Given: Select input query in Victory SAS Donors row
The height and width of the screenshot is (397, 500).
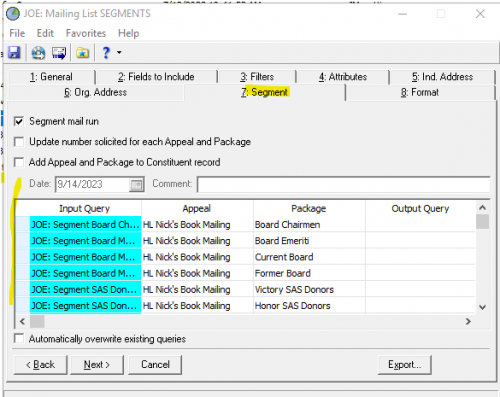Looking at the screenshot, I should [85, 290].
